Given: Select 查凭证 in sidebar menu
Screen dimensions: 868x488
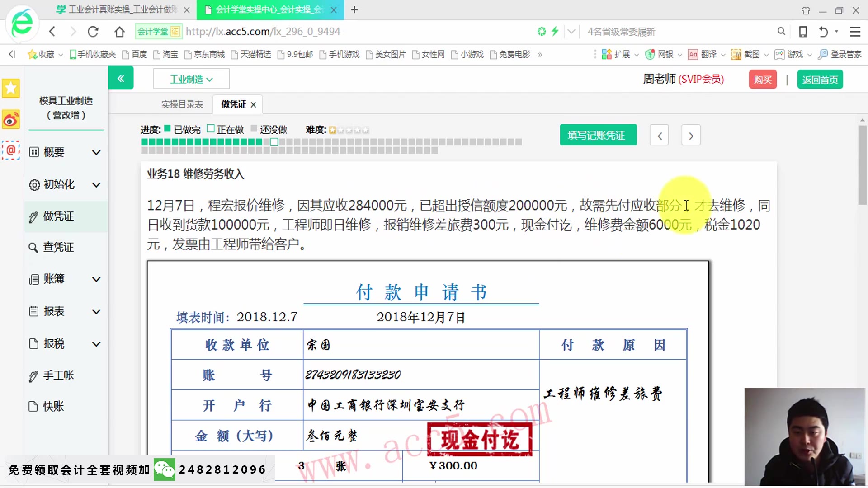Looking at the screenshot, I should pyautogui.click(x=58, y=247).
